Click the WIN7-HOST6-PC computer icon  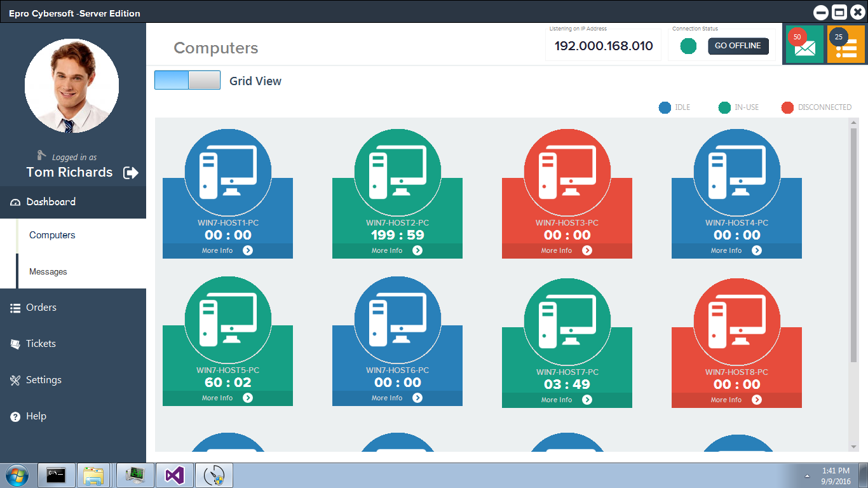click(x=398, y=320)
